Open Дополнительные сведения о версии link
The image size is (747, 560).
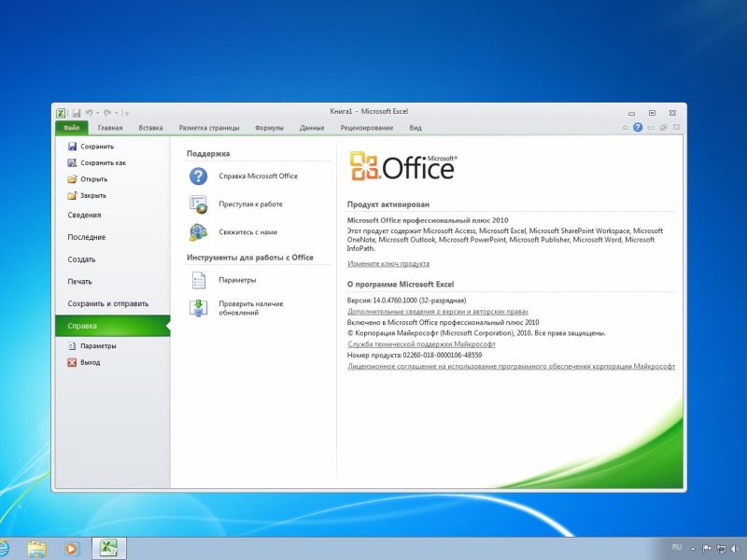point(438,312)
